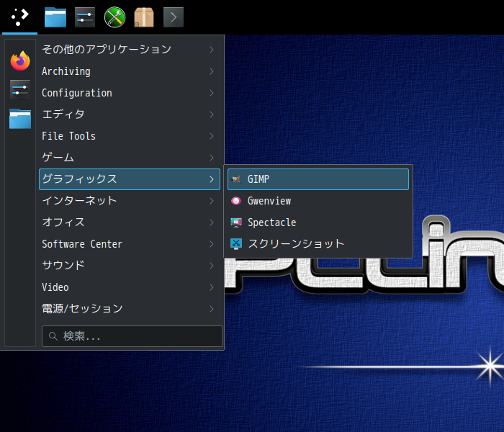This screenshot has width=504, height=432.
Task: Launch スクリーンショット from the submenu
Action: [318, 244]
